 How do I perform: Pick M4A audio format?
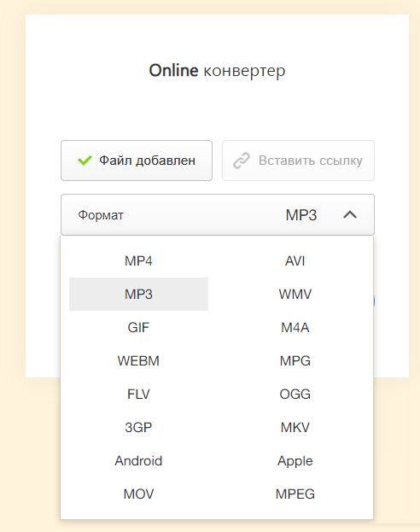point(295,327)
